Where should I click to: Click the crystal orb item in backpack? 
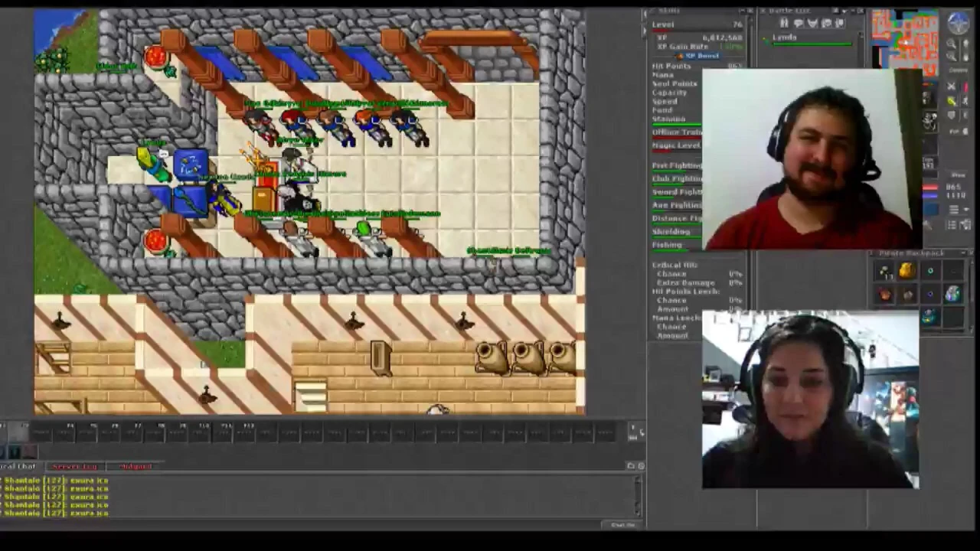click(x=952, y=294)
